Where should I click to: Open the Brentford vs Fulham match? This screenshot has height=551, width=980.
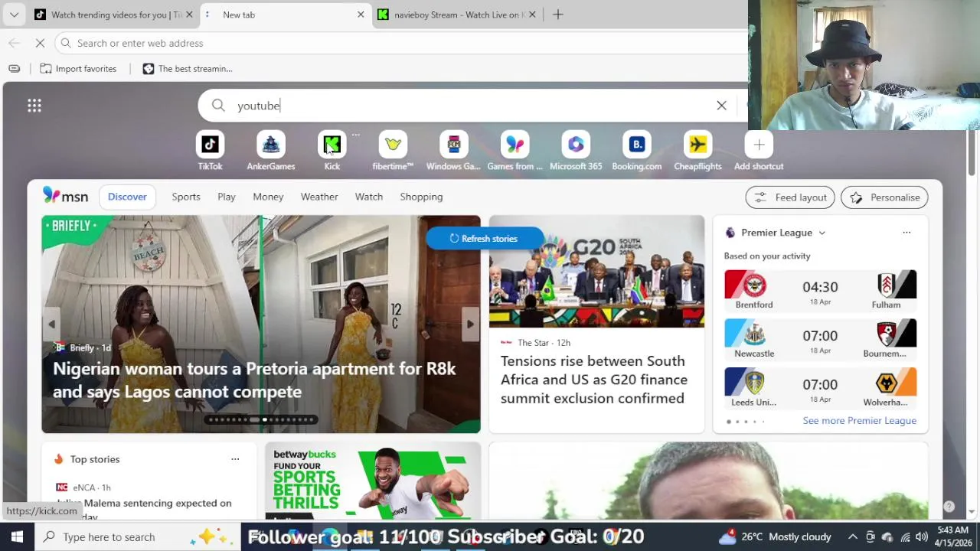(820, 290)
